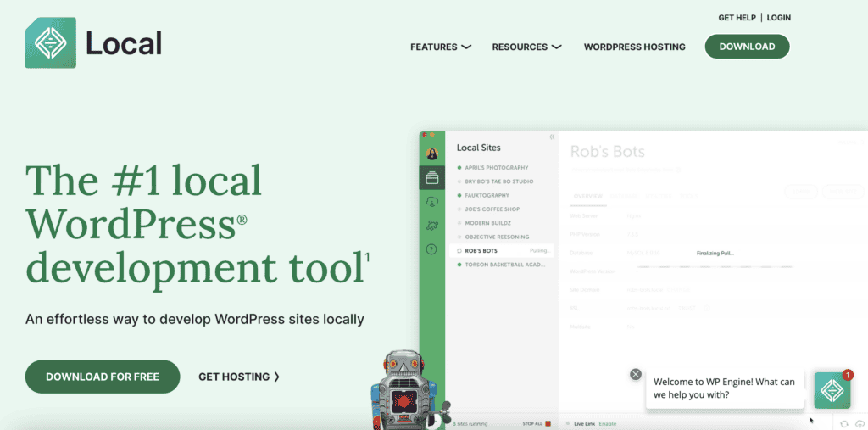Collapse sites sidebar with double chevron
868x430 pixels.
(x=552, y=137)
